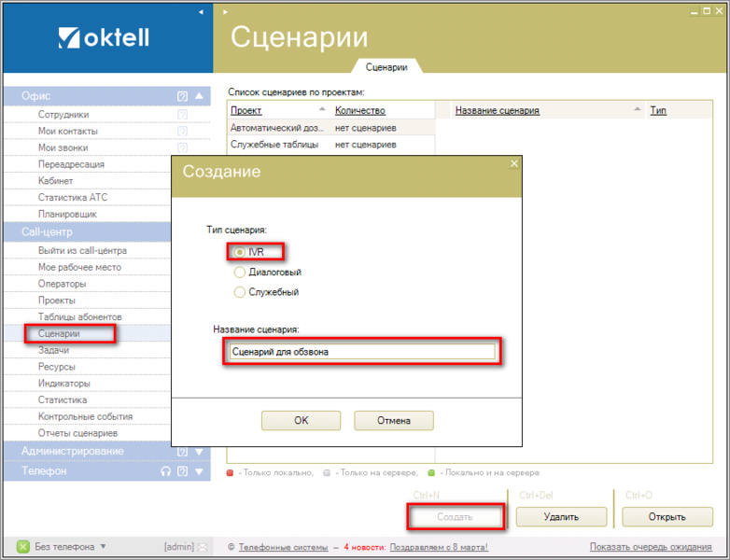Open Кабинет in the sidebar
Viewport: 730px width, 560px height.
click(x=55, y=181)
